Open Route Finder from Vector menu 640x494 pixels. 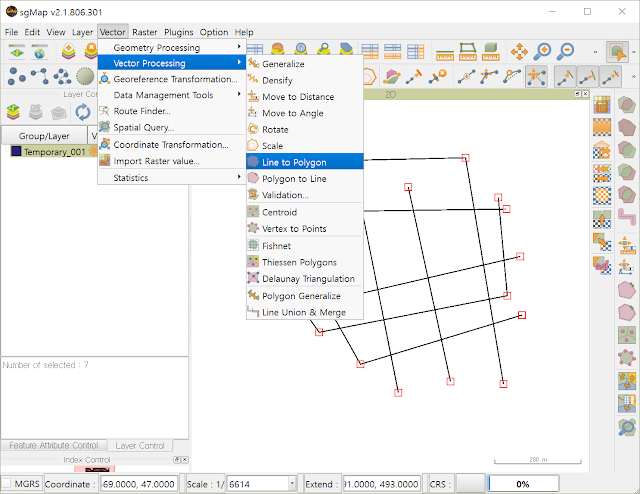point(171,111)
